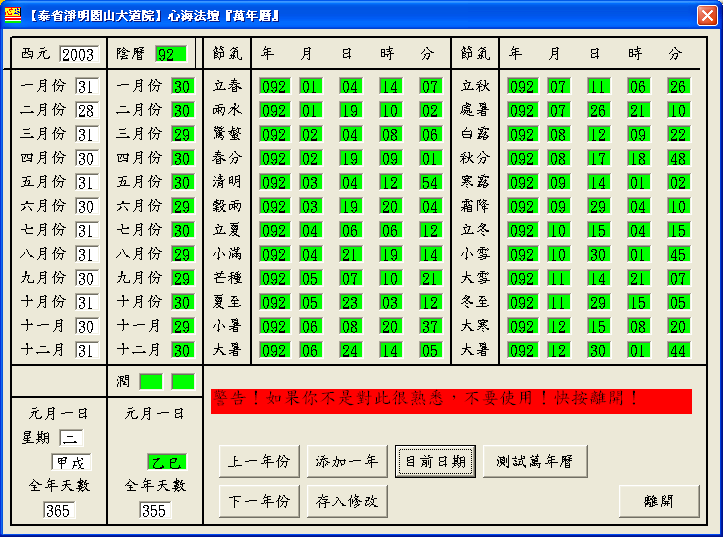Screen dimensions: 723x537
Task: Click the 添加一年 button
Action: [347, 461]
